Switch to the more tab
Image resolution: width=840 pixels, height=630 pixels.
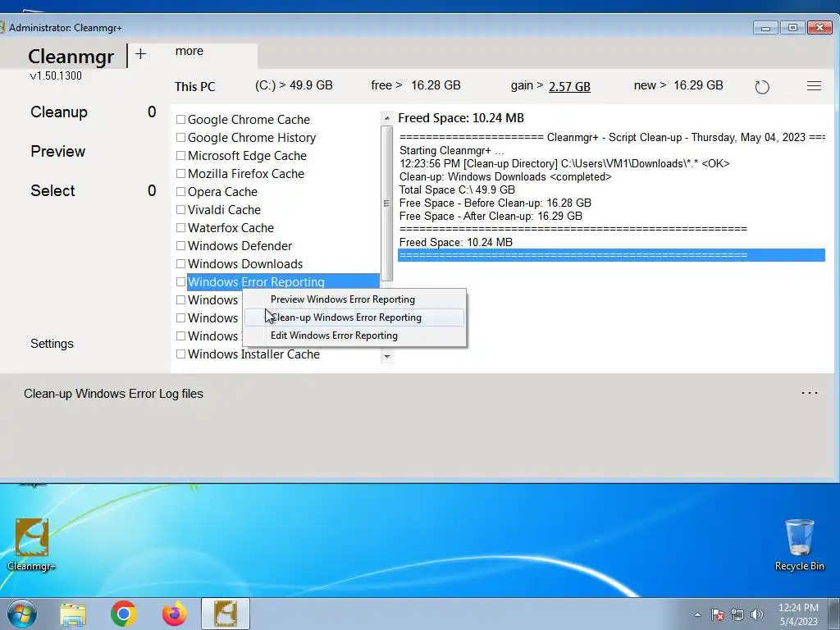189,51
